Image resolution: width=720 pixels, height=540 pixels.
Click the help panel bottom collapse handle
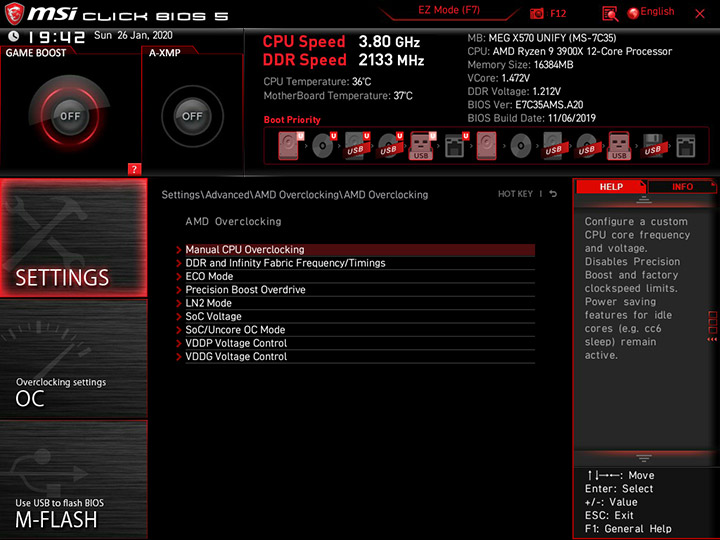click(x=644, y=458)
